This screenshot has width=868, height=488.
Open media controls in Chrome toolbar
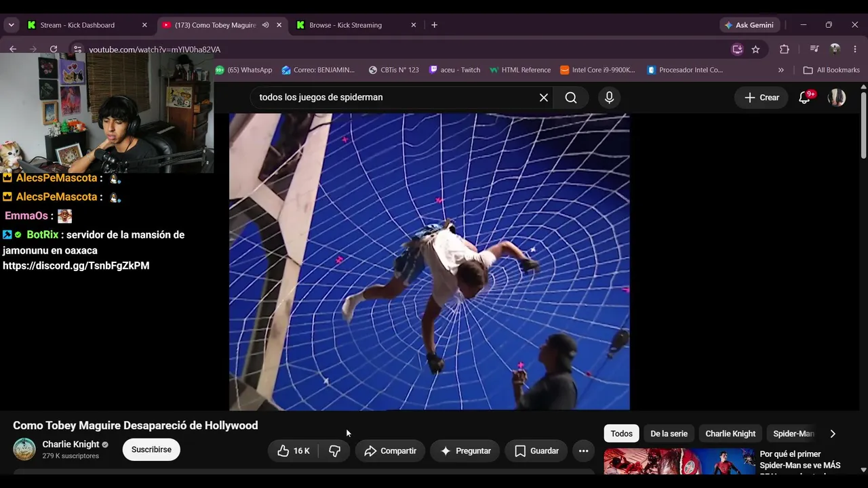click(x=814, y=49)
